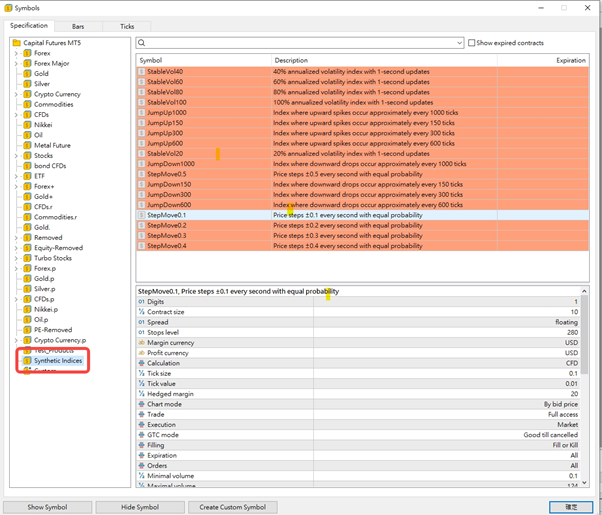
Task: Click the Nikkei group folder icon
Action: (27, 125)
